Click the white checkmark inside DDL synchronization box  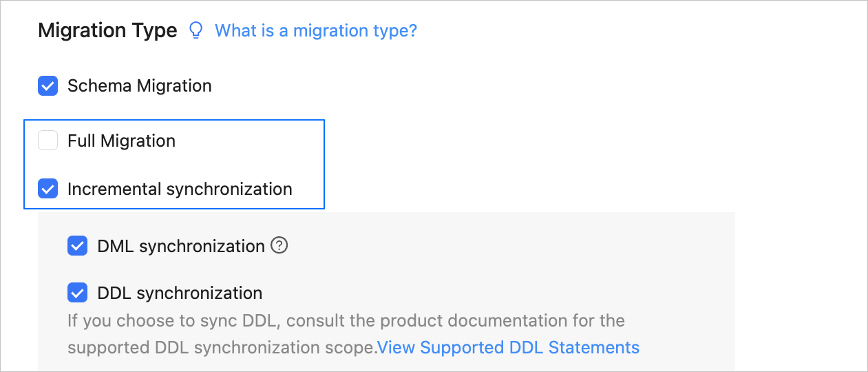point(78,293)
